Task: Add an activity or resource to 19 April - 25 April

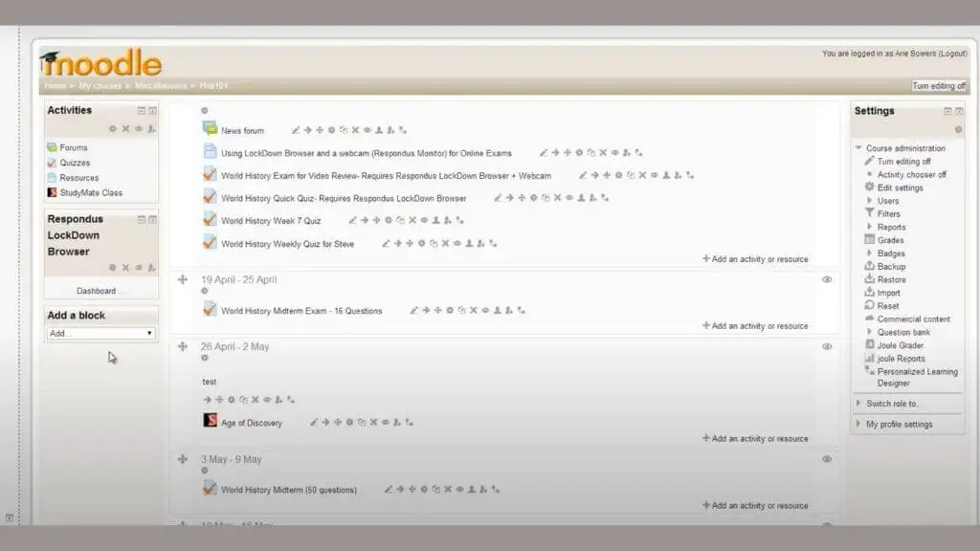Action: [755, 325]
